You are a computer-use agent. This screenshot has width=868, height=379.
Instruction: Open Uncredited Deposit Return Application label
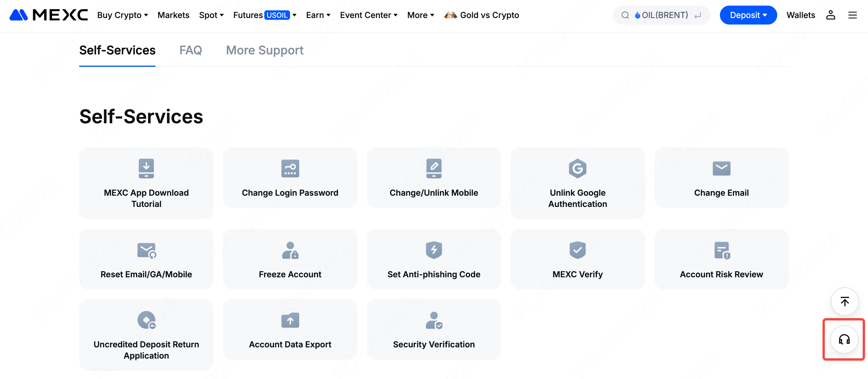(146, 350)
